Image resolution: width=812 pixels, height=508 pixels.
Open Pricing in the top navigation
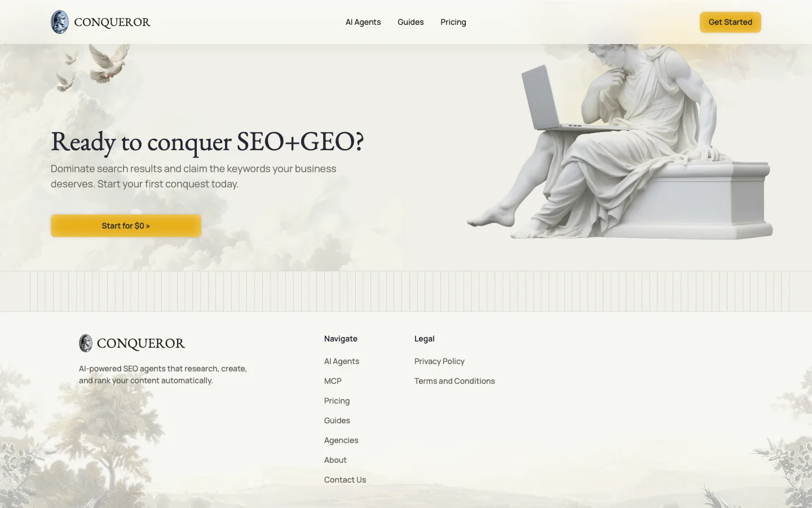(x=453, y=22)
